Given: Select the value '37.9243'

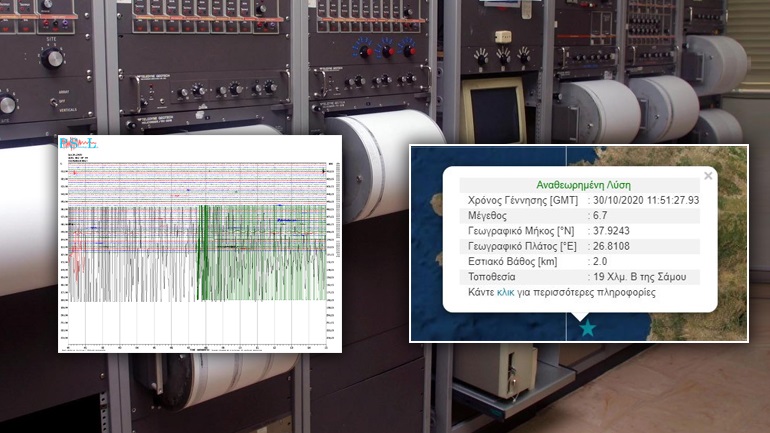Looking at the screenshot, I should tap(611, 231).
